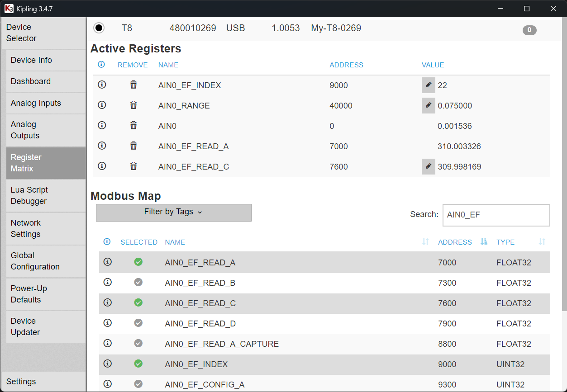Show info for AIN0_EF_CONFIG_A
The height and width of the screenshot is (392, 567).
[x=107, y=384]
